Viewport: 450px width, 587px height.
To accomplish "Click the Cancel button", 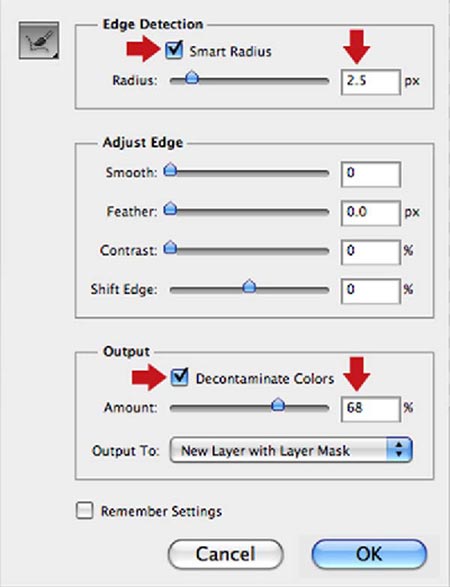I will (x=225, y=554).
